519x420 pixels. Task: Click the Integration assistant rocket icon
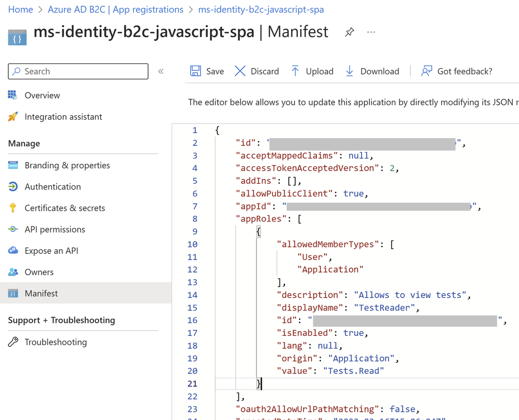point(12,117)
